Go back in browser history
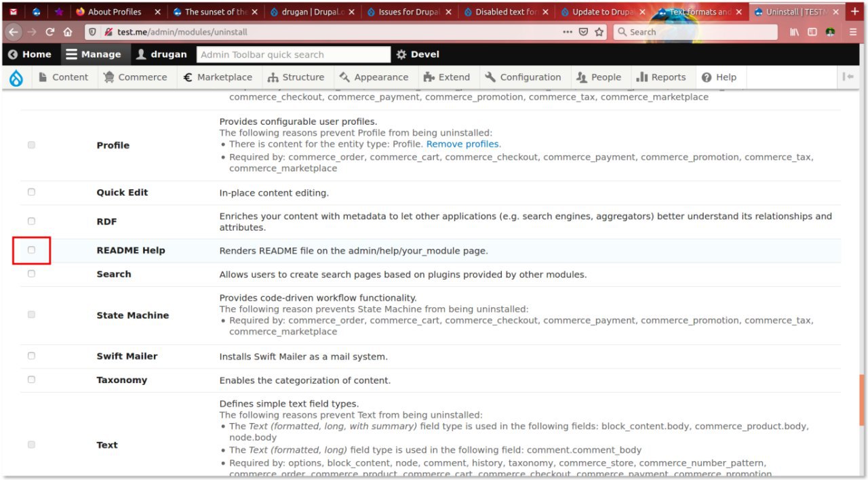This screenshot has width=868, height=480. click(x=14, y=32)
